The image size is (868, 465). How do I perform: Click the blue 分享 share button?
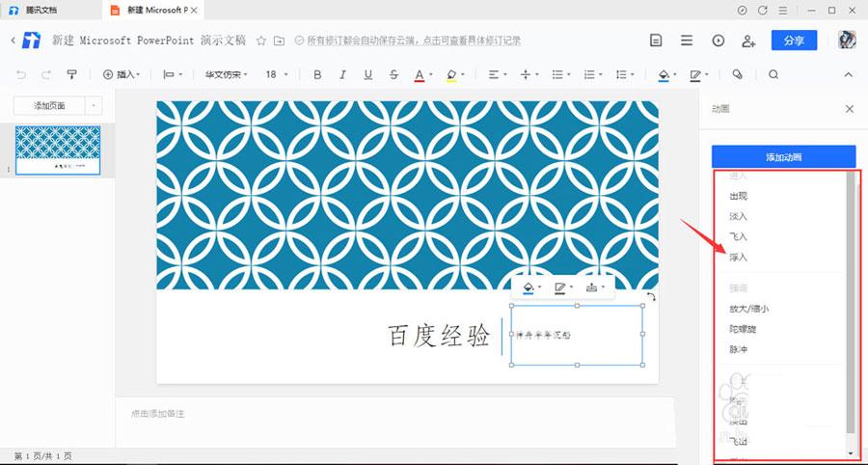(x=794, y=41)
